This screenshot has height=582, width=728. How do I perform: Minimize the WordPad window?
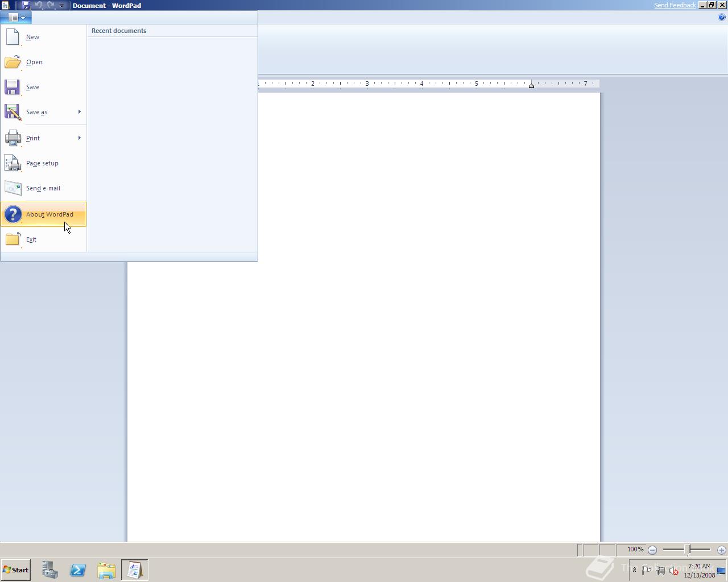point(702,5)
